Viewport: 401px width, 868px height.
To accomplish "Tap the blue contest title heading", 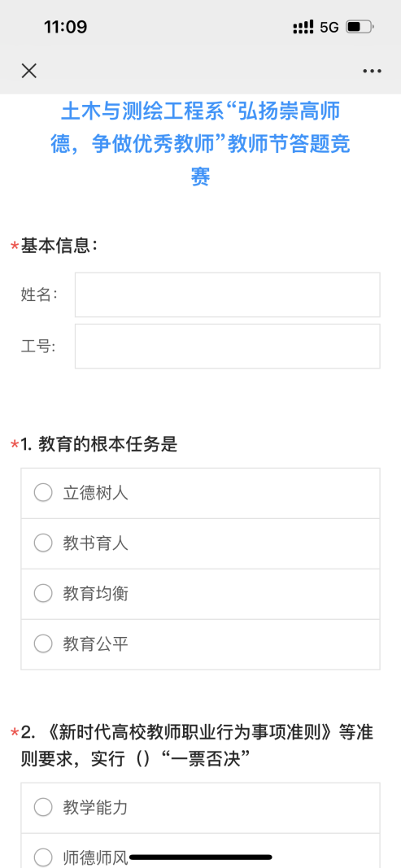I will [x=200, y=145].
